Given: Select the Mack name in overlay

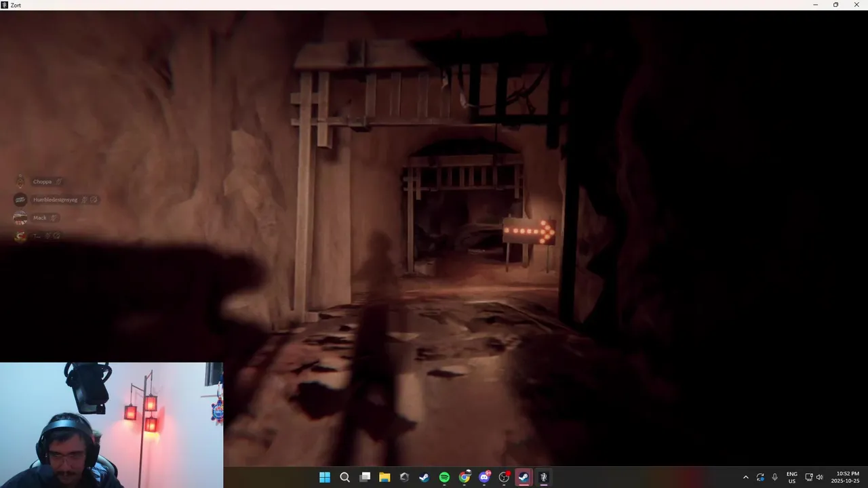Looking at the screenshot, I should click(x=40, y=218).
